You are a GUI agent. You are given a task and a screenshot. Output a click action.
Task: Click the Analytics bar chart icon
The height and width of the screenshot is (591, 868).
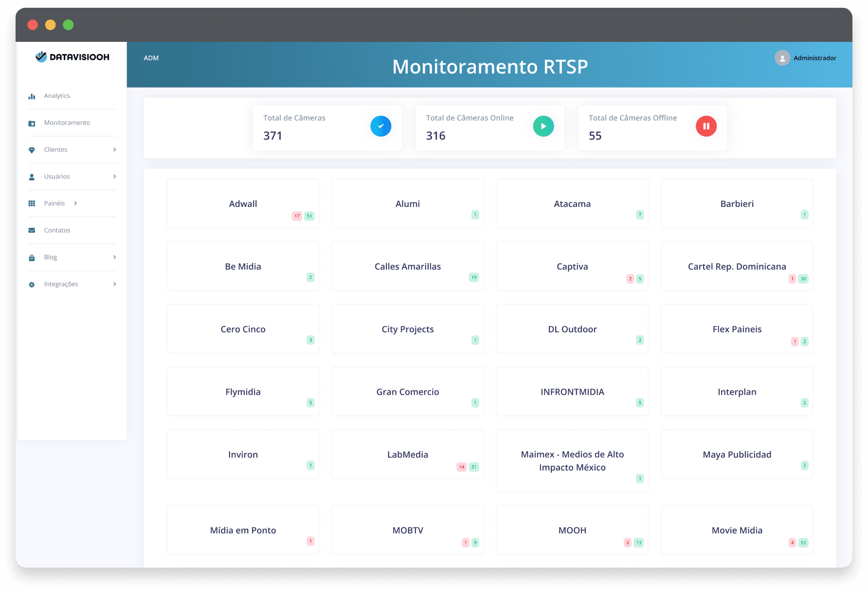coord(32,96)
